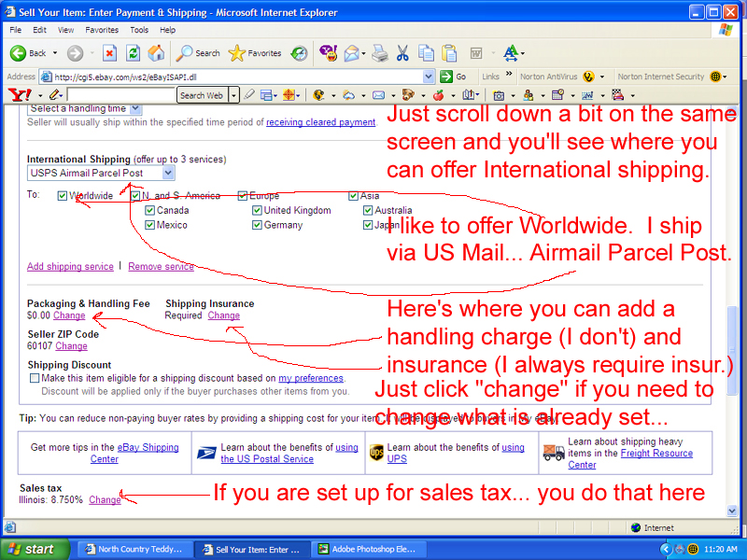
Task: Click Add shipping service link
Action: pos(70,267)
